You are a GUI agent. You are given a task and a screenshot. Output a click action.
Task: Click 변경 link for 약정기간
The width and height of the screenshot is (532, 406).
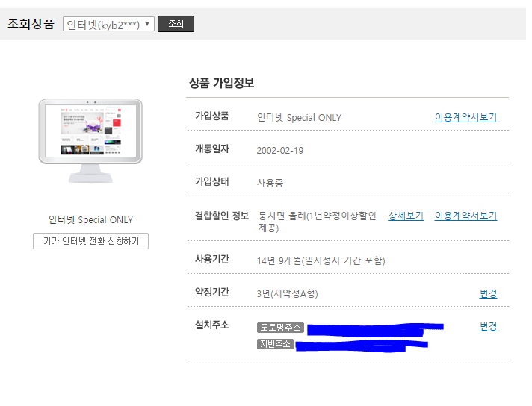(488, 293)
